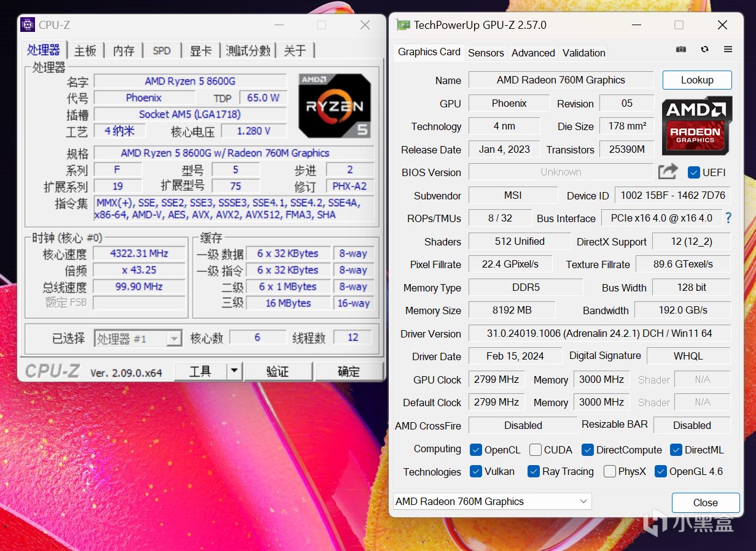The height and width of the screenshot is (551, 756).
Task: Click the Ryzen 5 processor logo
Action: pos(335,106)
